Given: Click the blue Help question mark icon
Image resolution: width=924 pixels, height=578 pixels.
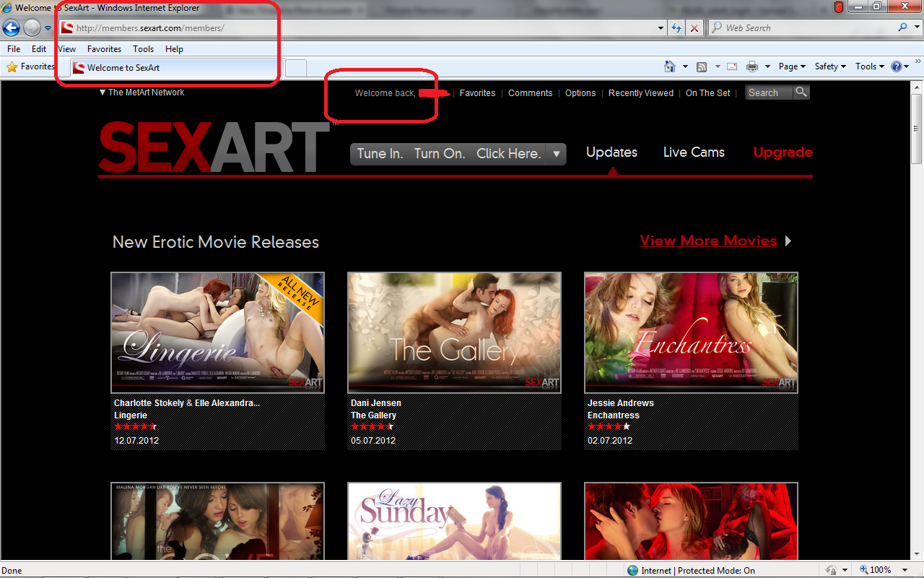Looking at the screenshot, I should coord(897,66).
